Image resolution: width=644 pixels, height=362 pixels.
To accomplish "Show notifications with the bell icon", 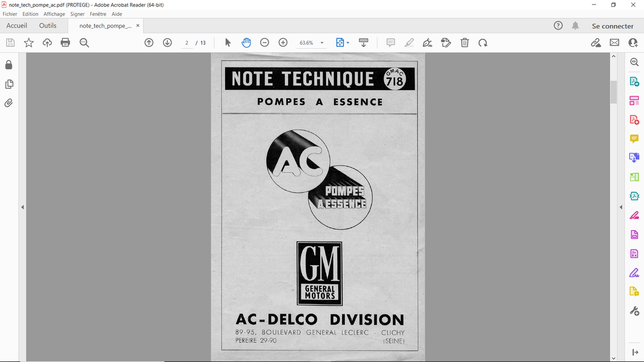I will click(x=576, y=26).
